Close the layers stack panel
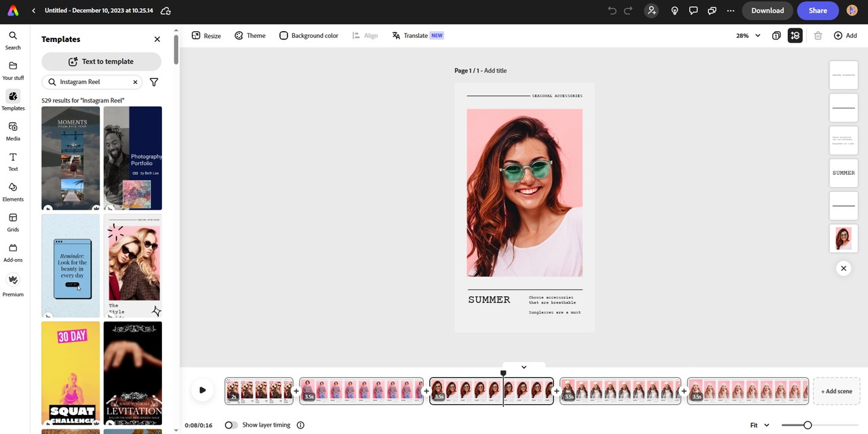This screenshot has width=868, height=434. coord(844,269)
